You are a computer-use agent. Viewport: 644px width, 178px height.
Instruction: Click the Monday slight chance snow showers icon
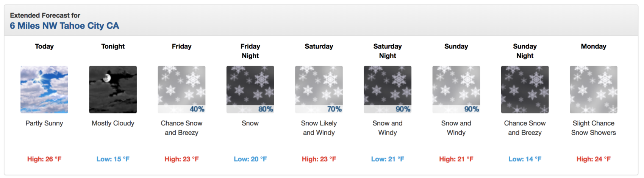pyautogui.click(x=594, y=90)
